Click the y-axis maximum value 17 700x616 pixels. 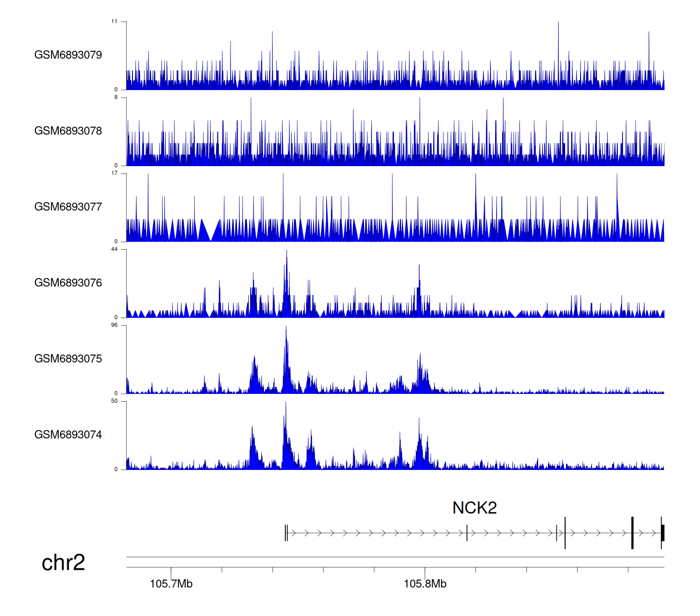pos(114,173)
